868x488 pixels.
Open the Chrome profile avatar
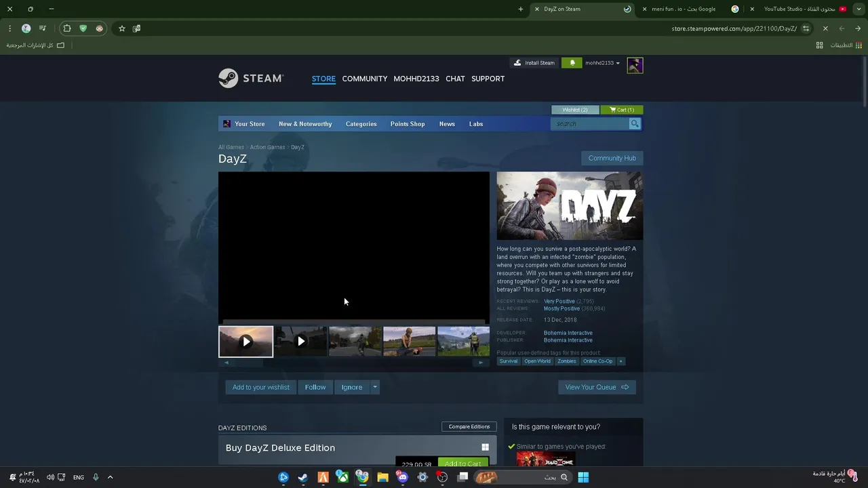pos(26,28)
